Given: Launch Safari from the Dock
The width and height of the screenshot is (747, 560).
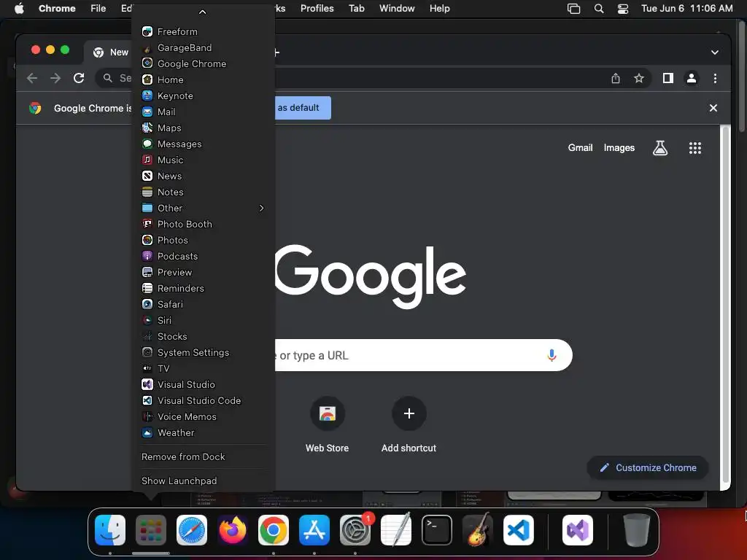Looking at the screenshot, I should pos(192,530).
